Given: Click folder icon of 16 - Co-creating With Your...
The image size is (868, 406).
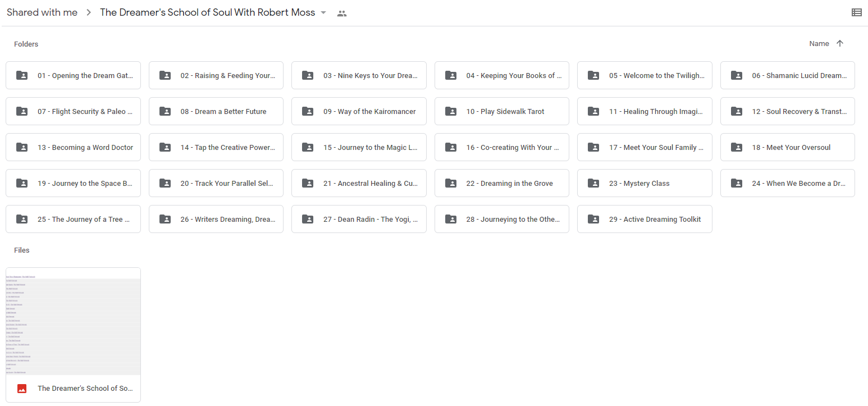Looking at the screenshot, I should [x=451, y=147].
